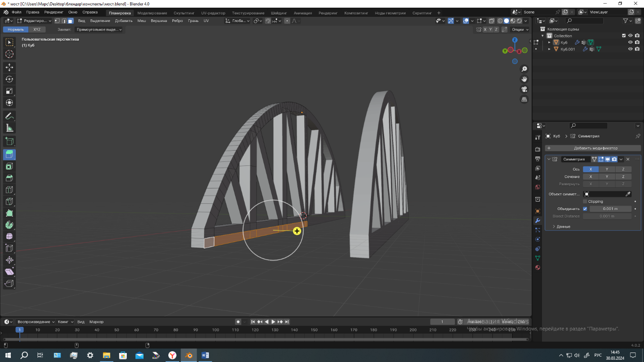Uncheck the Объединить merge checkbox
This screenshot has width=644, height=362.
click(585, 209)
